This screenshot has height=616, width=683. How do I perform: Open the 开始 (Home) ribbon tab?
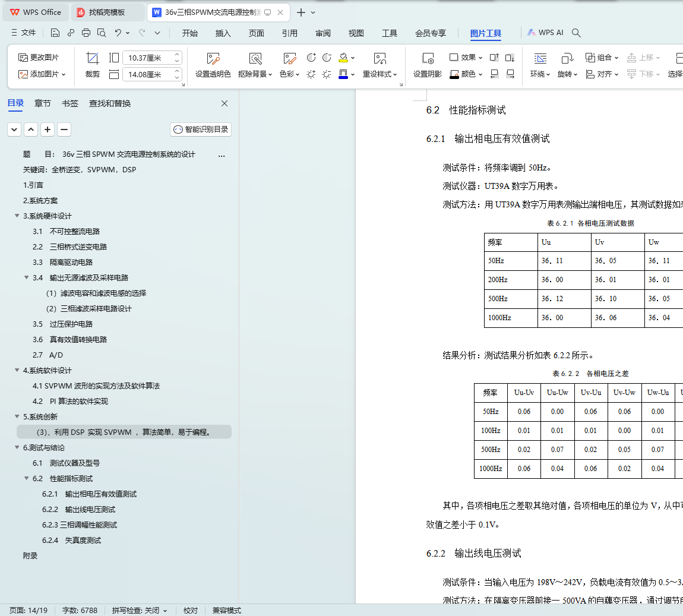click(x=190, y=33)
